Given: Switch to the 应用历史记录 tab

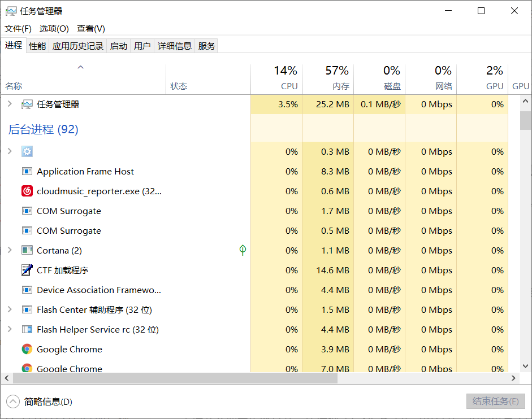Looking at the screenshot, I should point(77,46).
